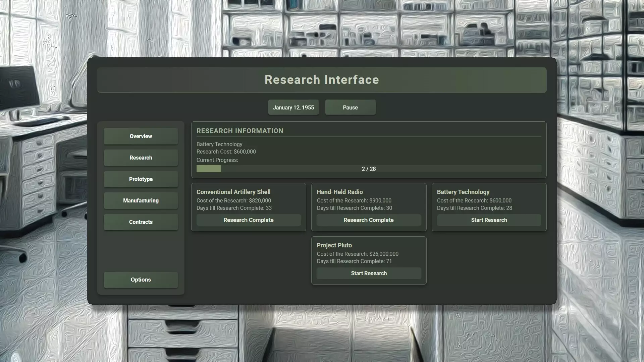Open the Contracts section
Image resolution: width=644 pixels, height=362 pixels.
pos(141,222)
